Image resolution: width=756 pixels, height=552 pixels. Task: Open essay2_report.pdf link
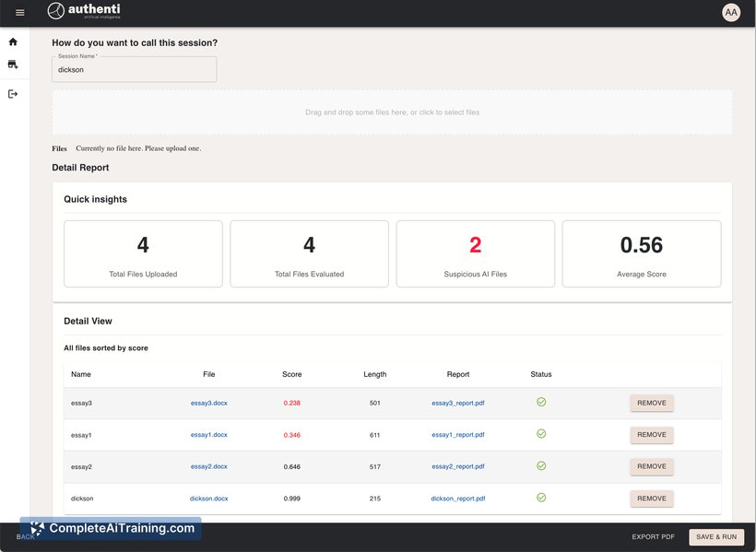point(458,466)
